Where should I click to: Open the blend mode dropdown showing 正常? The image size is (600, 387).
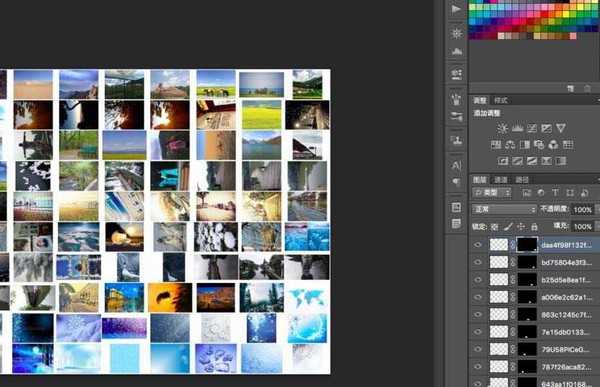click(x=504, y=209)
